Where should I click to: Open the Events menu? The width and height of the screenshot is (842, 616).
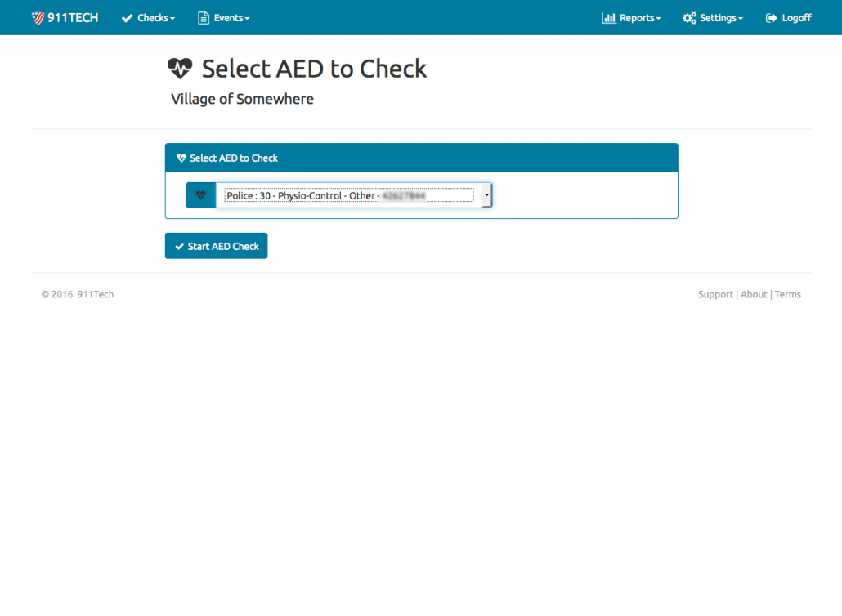pos(223,17)
